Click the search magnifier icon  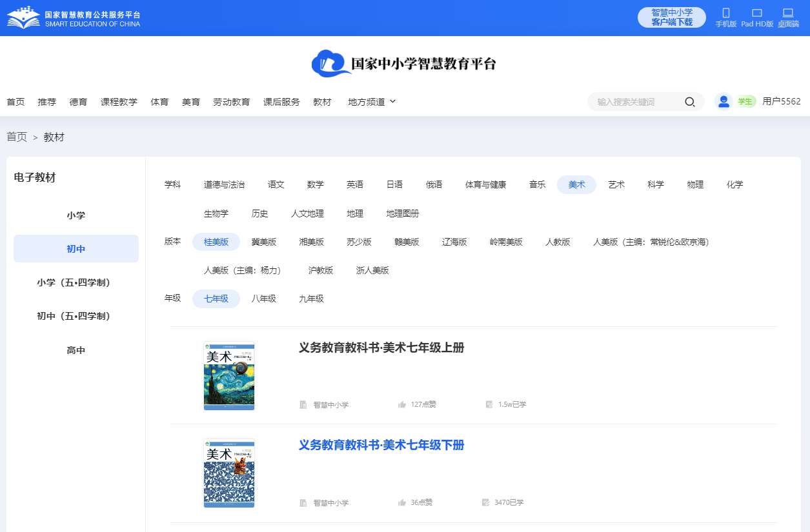tap(689, 102)
